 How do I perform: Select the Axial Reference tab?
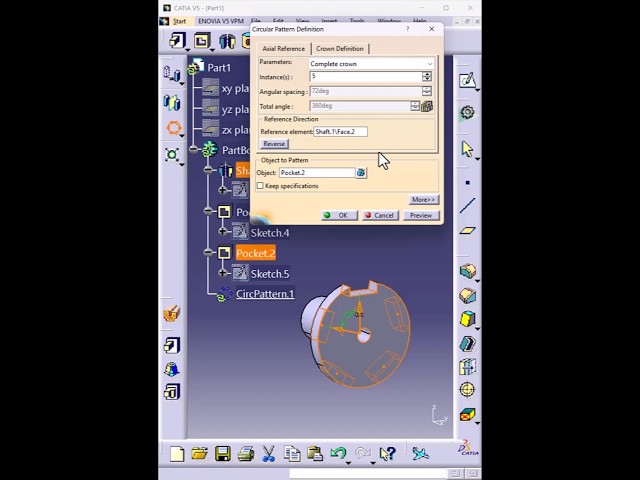coord(283,49)
